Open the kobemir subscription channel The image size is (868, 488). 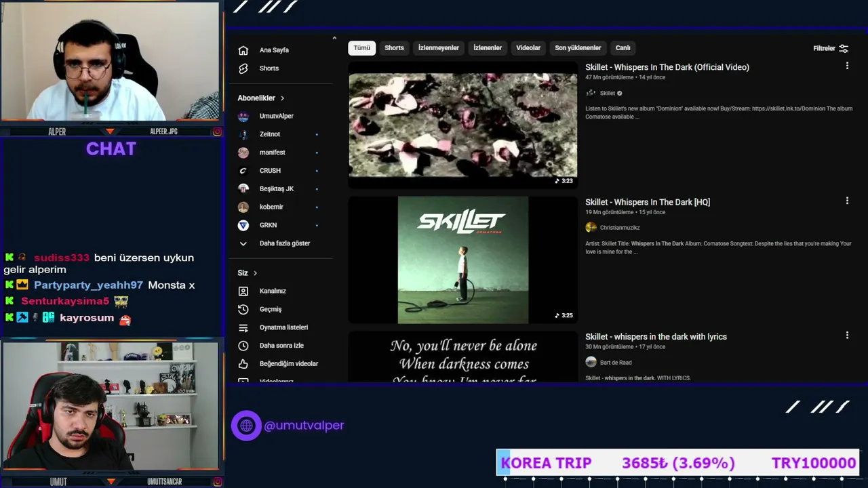pyautogui.click(x=271, y=207)
